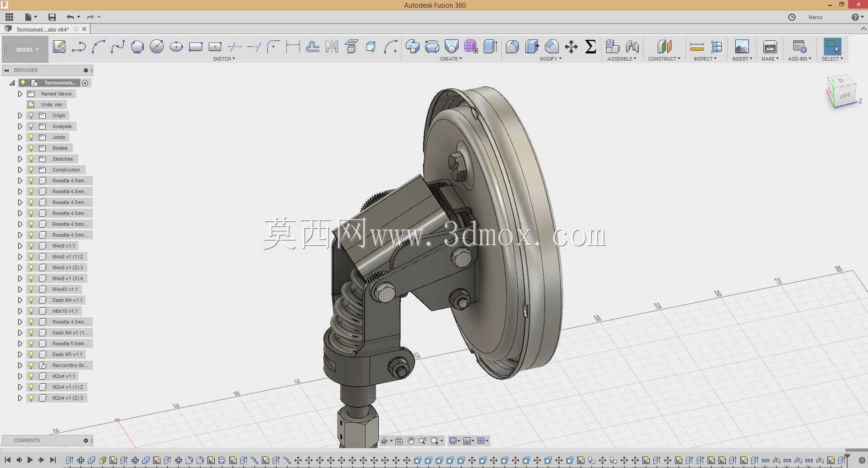Viewport: 868px width, 468px height.
Task: Click the Termomet...ato v84 document tab
Action: tap(43, 29)
